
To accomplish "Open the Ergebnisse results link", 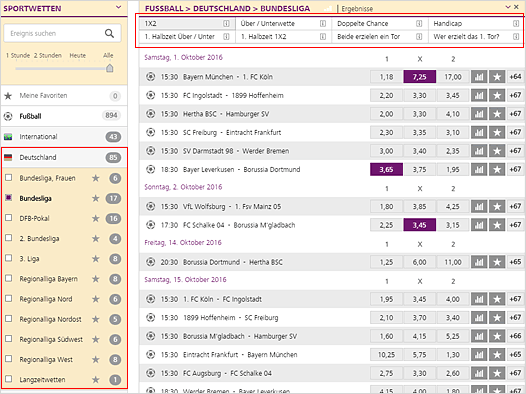I will (x=357, y=9).
